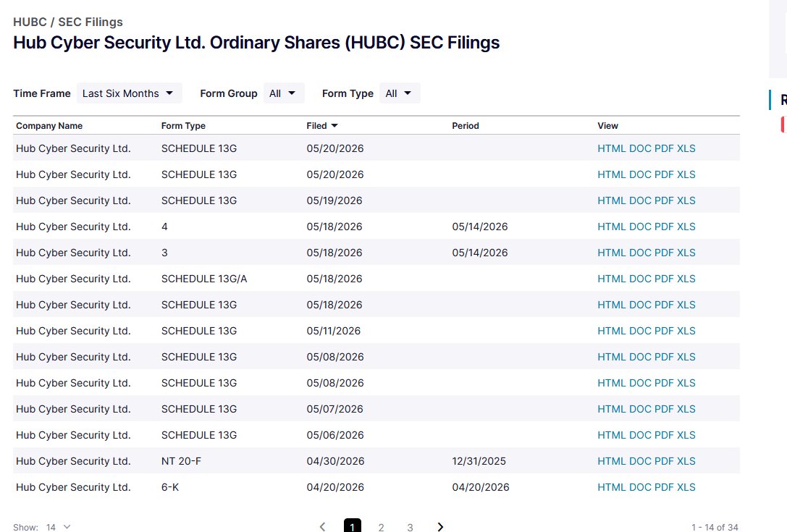The height and width of the screenshot is (532, 787).
Task: Click the SEC Filings breadcrumb
Action: 91,22
